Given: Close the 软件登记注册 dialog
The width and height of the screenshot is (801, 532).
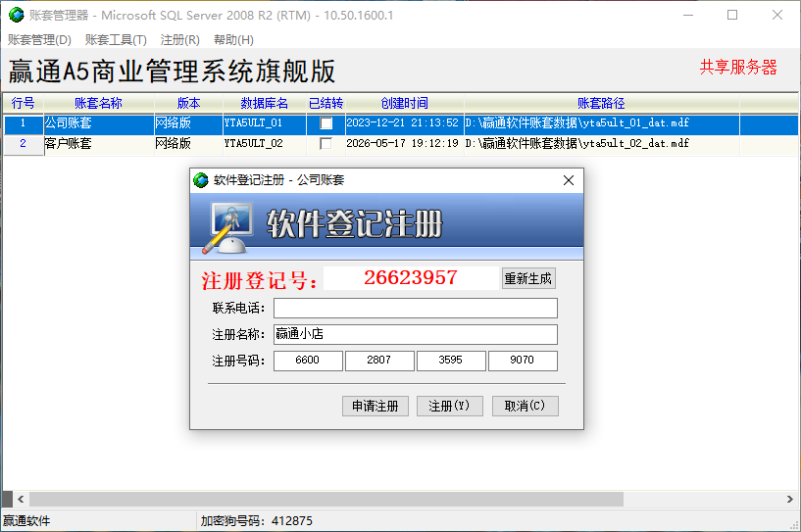Looking at the screenshot, I should coord(569,180).
